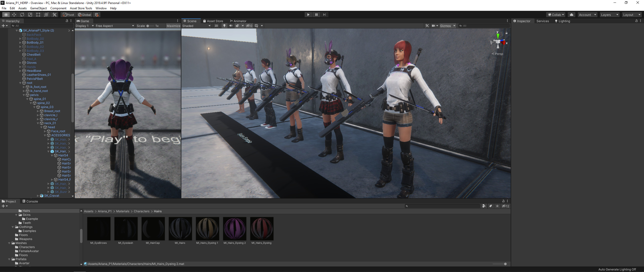Screen dimensions: 644x272
Task: Lock the Hierarchy panel
Action: [67, 21]
